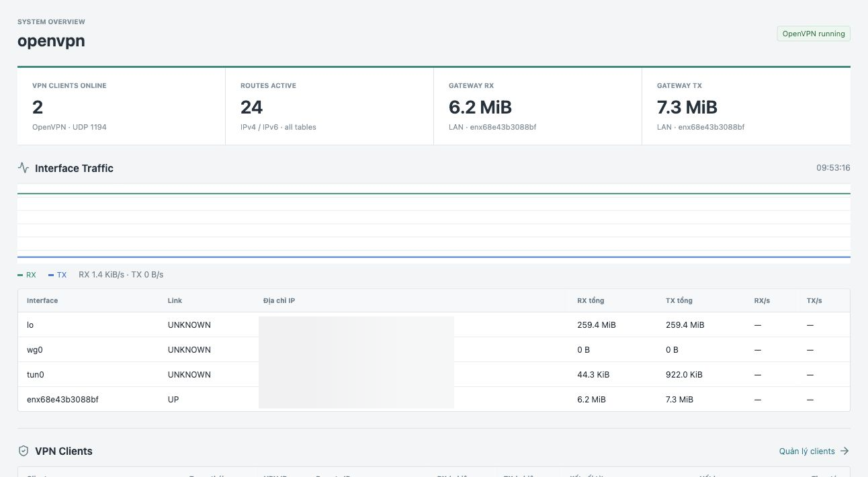Image resolution: width=868 pixels, height=477 pixels.
Task: Click the TX tổng column header
Action: click(679, 300)
